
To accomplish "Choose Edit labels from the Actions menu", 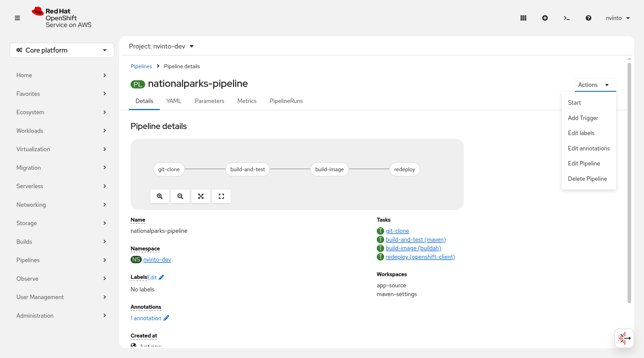I will point(589,133).
